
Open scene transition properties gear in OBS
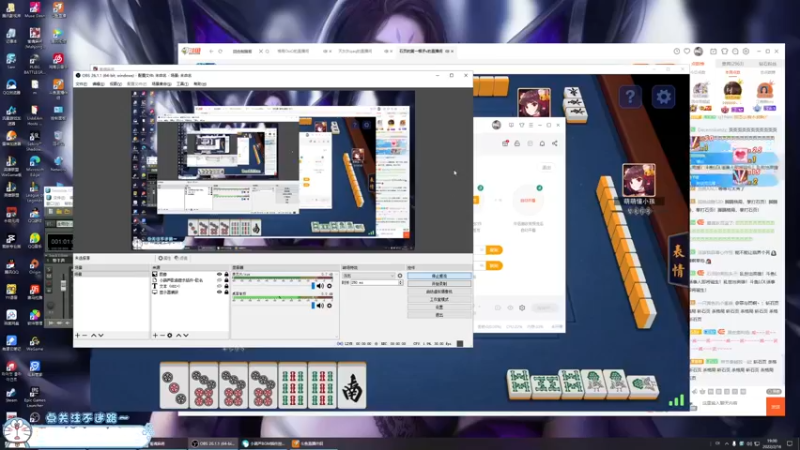(x=399, y=276)
